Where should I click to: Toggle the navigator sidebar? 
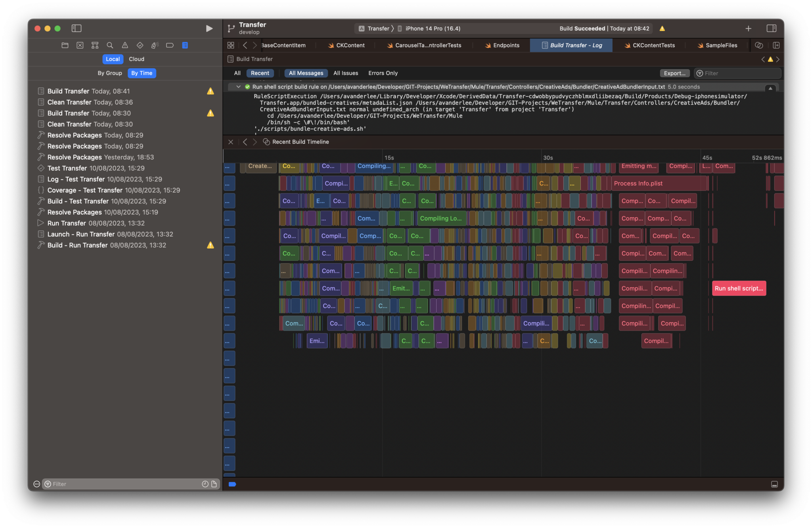point(77,29)
